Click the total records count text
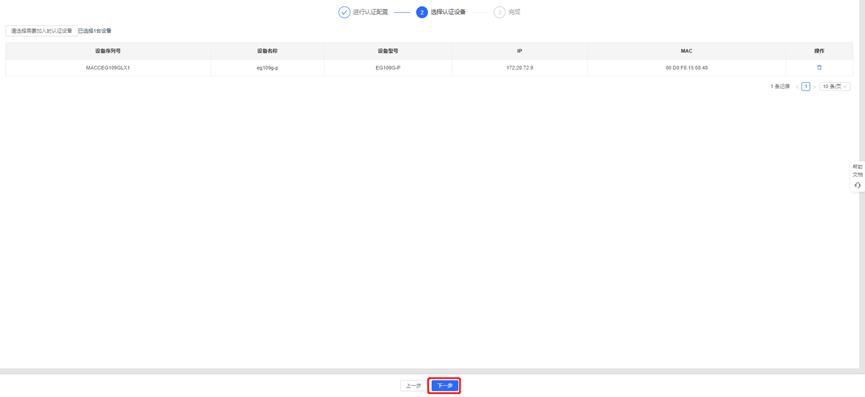The width and height of the screenshot is (865, 397). coord(780,87)
